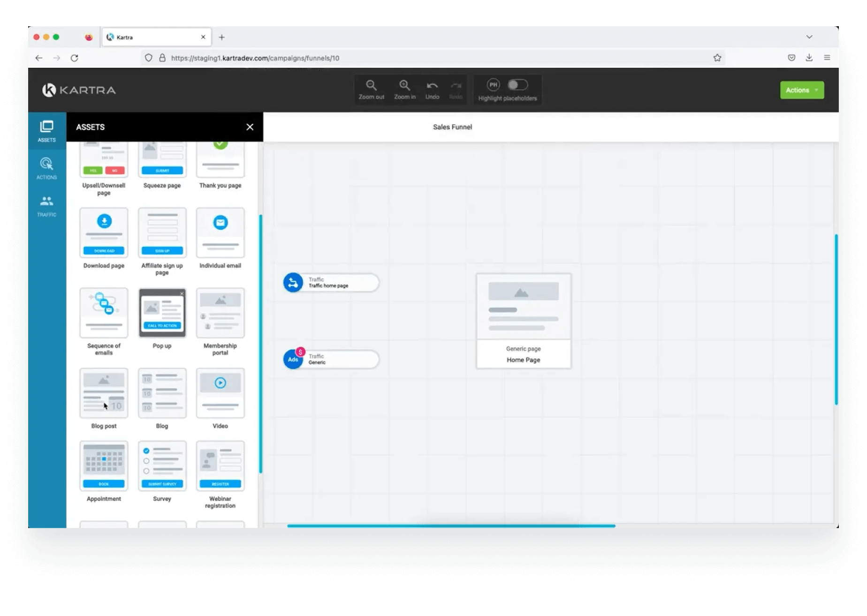Select the Appointment calendar asset
Viewport: 867px width, 616px height.
pyautogui.click(x=104, y=466)
